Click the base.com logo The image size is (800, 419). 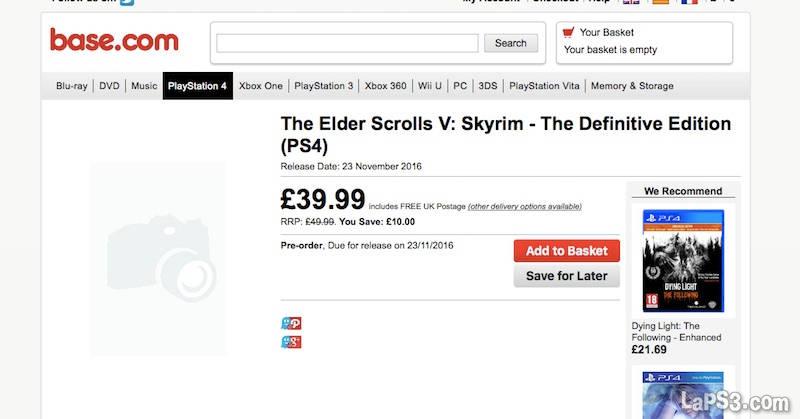pyautogui.click(x=114, y=41)
